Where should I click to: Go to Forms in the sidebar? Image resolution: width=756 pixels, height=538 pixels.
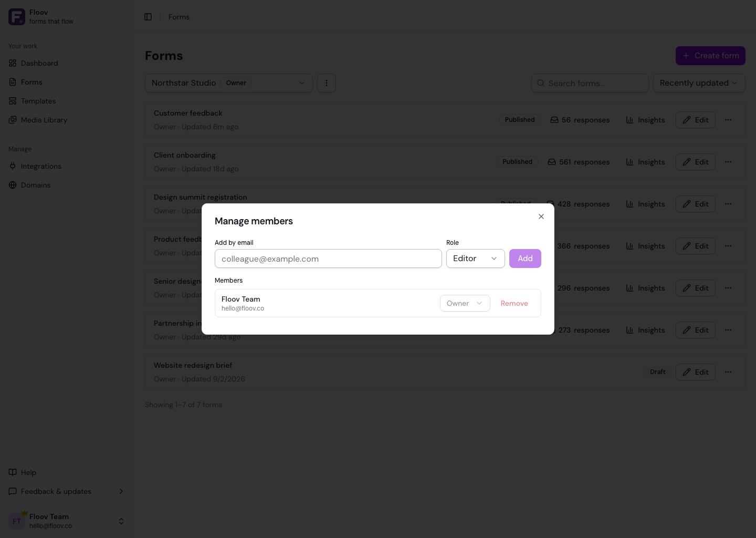pos(67,82)
